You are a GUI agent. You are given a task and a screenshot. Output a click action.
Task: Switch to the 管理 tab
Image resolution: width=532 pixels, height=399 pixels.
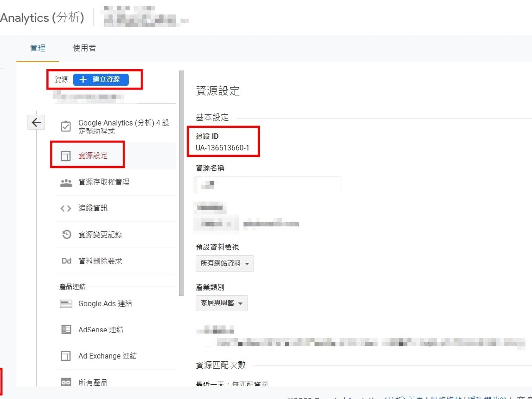[x=38, y=48]
